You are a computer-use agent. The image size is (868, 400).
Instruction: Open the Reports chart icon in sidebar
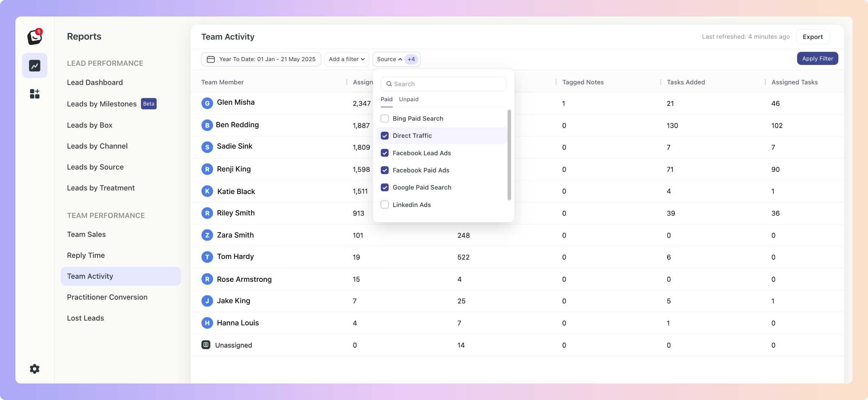tap(35, 66)
